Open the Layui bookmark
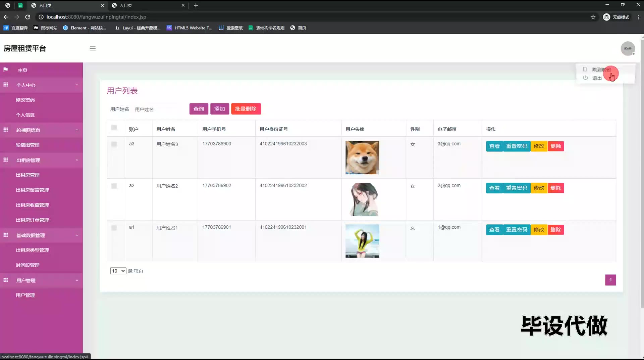This screenshot has height=360, width=644. 138,28
